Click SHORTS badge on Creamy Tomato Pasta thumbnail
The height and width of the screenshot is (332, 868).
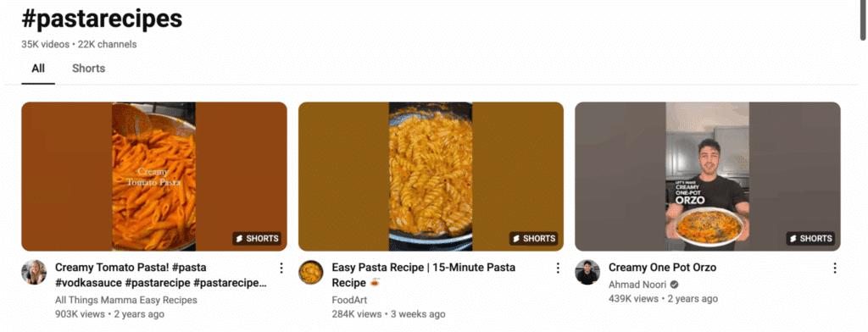click(257, 239)
